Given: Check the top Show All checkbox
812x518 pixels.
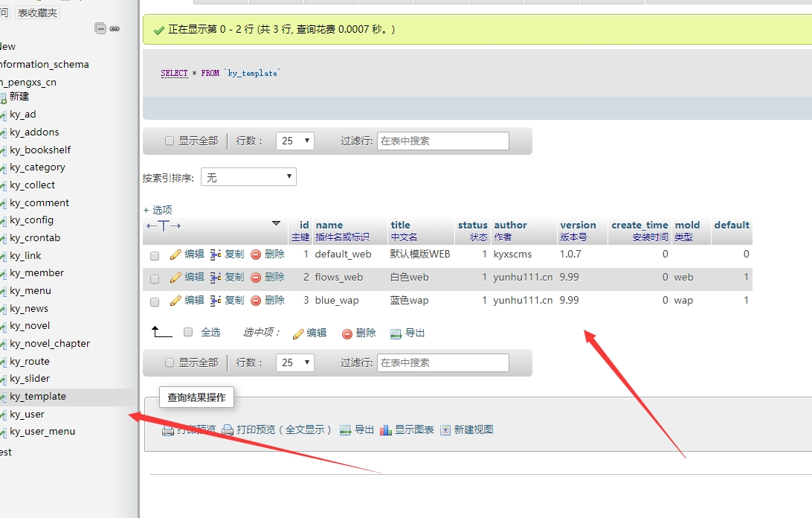Looking at the screenshot, I should (170, 141).
